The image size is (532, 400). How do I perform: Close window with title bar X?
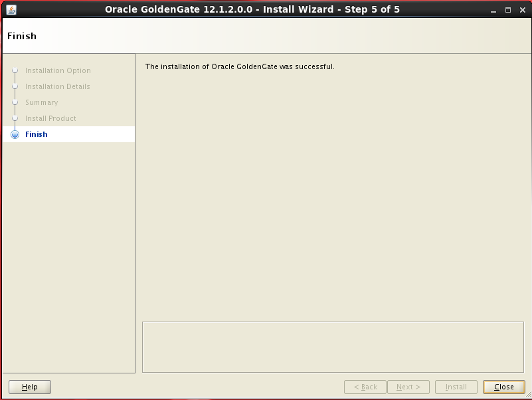(x=523, y=10)
